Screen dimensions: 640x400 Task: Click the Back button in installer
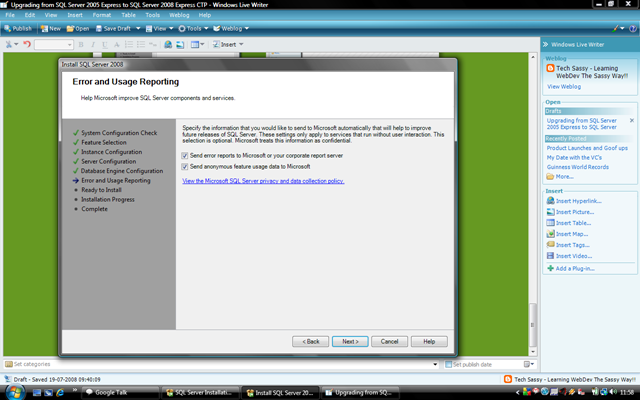pos(310,341)
